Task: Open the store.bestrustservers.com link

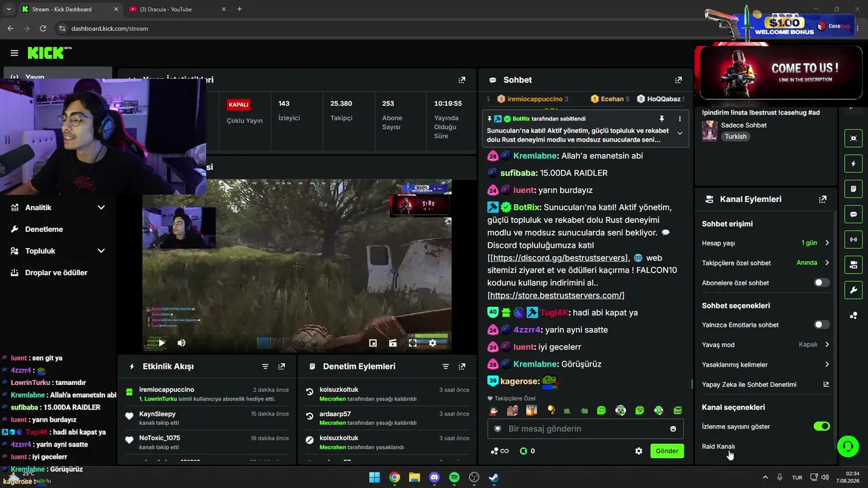Action: 556,296
